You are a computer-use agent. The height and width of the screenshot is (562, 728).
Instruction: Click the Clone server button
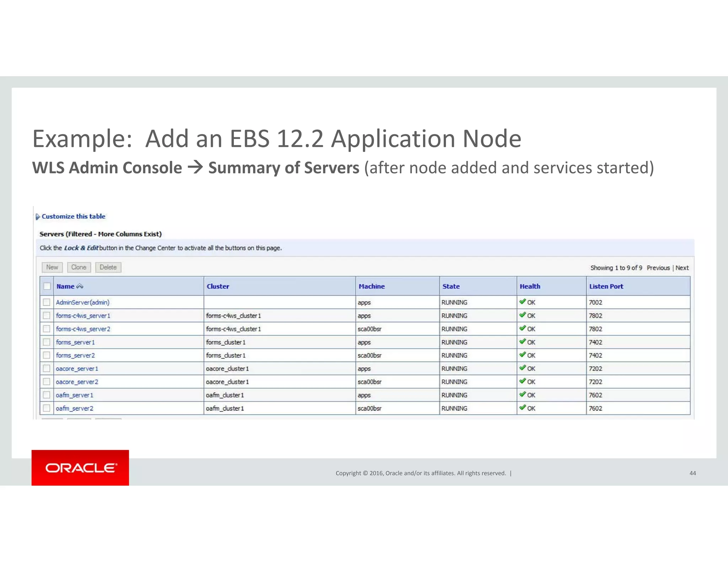tap(79, 267)
